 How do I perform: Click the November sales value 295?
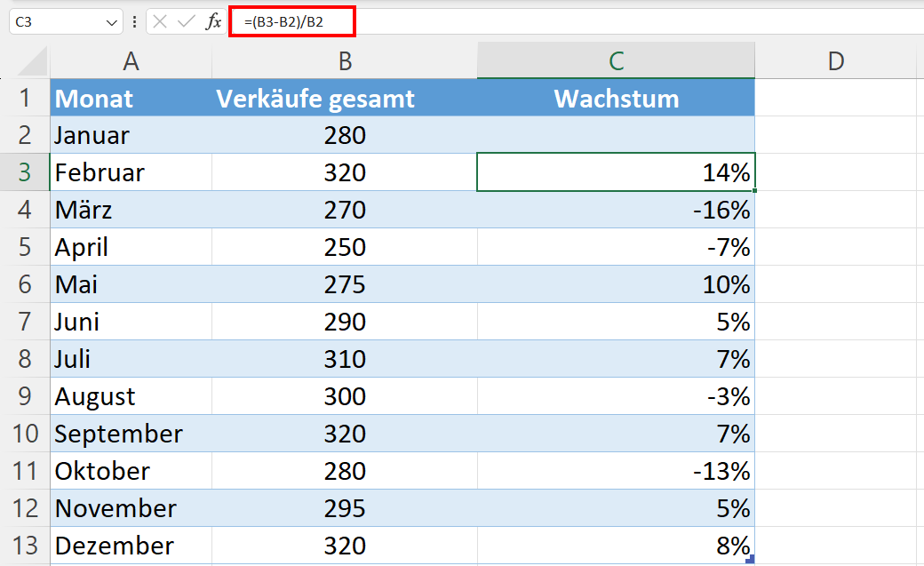point(345,508)
